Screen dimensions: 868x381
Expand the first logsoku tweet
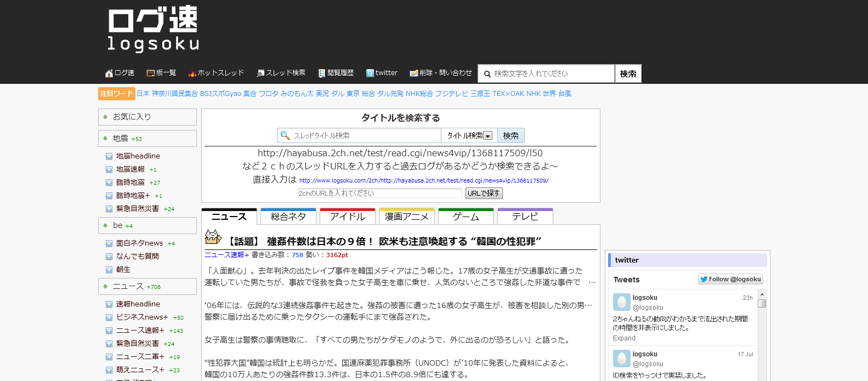point(624,338)
